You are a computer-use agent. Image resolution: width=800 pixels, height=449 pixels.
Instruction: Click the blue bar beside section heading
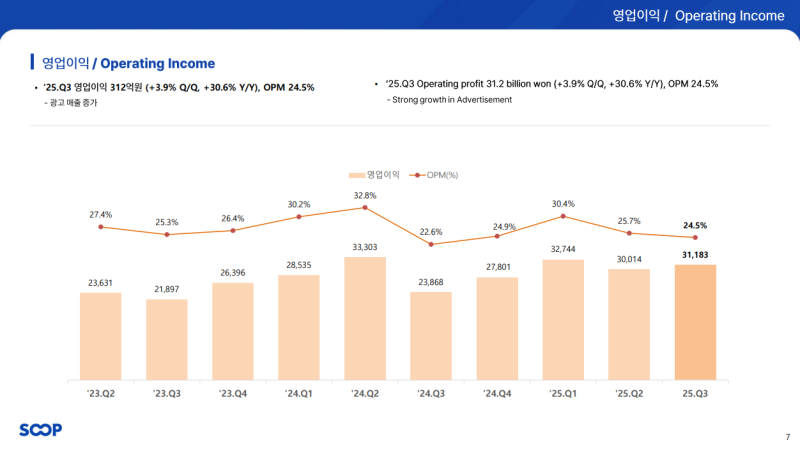pos(33,63)
